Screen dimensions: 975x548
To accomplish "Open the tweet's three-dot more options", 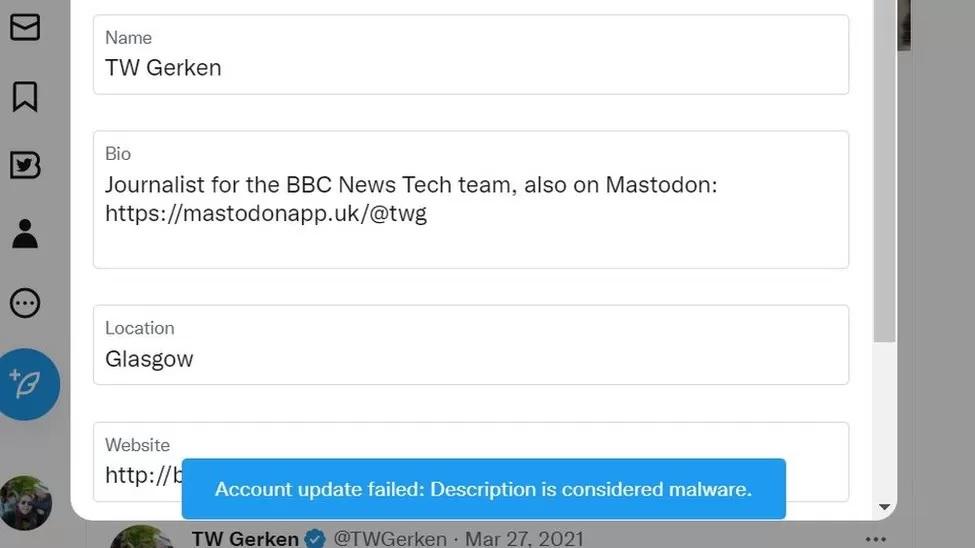I will [875, 539].
